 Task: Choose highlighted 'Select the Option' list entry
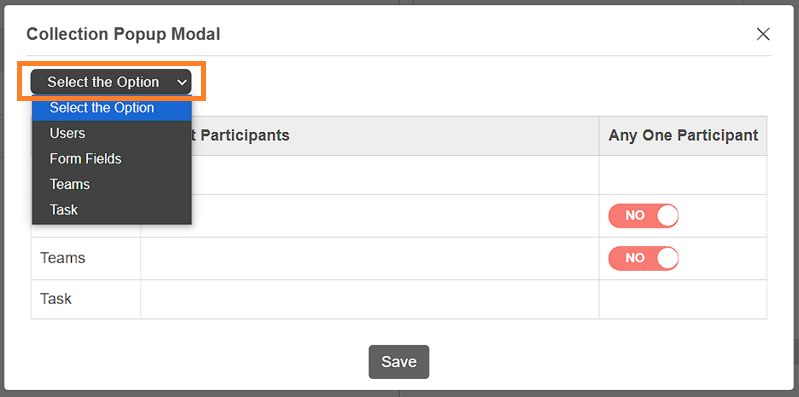(x=112, y=108)
